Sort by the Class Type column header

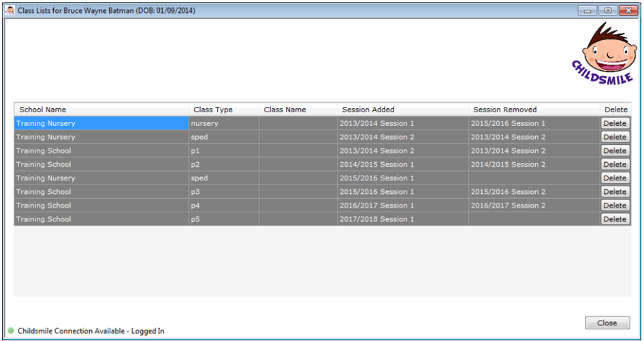[x=223, y=110]
